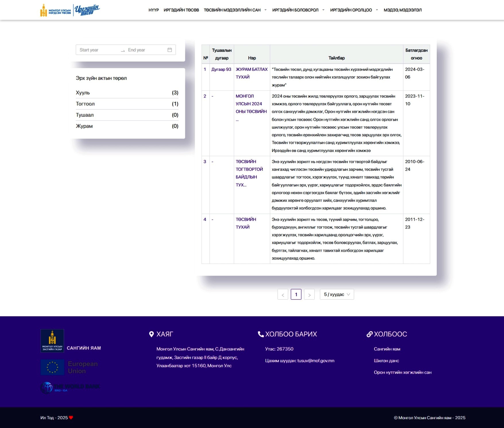Viewport: 504px width, 428px height.
Task: Click the World Bank globe logo
Action: (x=47, y=387)
